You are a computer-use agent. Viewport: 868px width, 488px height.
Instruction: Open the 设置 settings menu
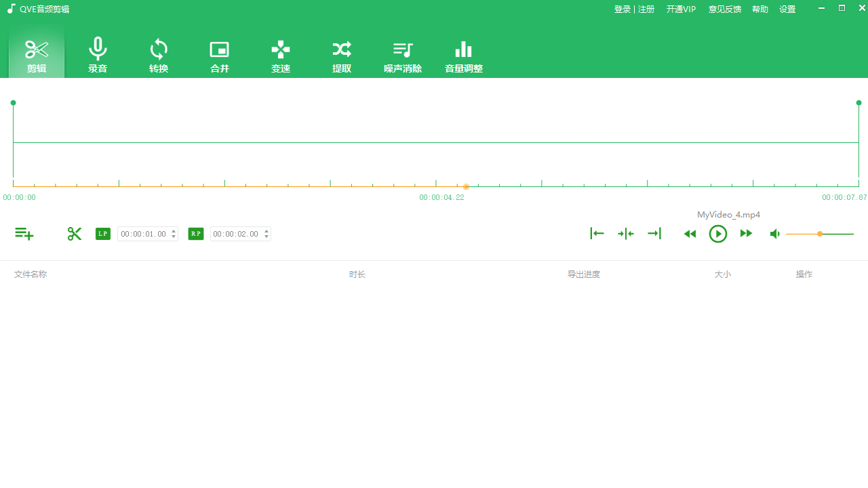point(787,9)
